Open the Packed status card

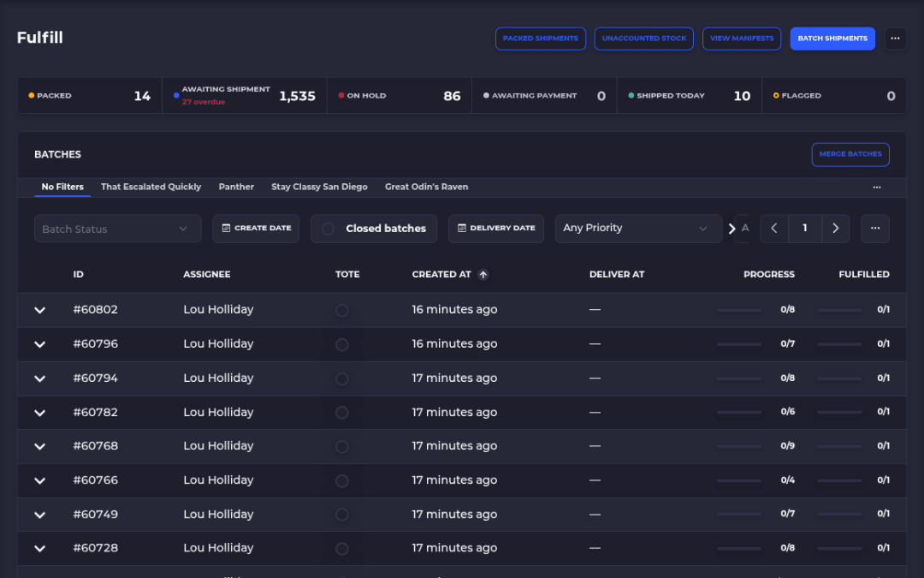tap(90, 96)
